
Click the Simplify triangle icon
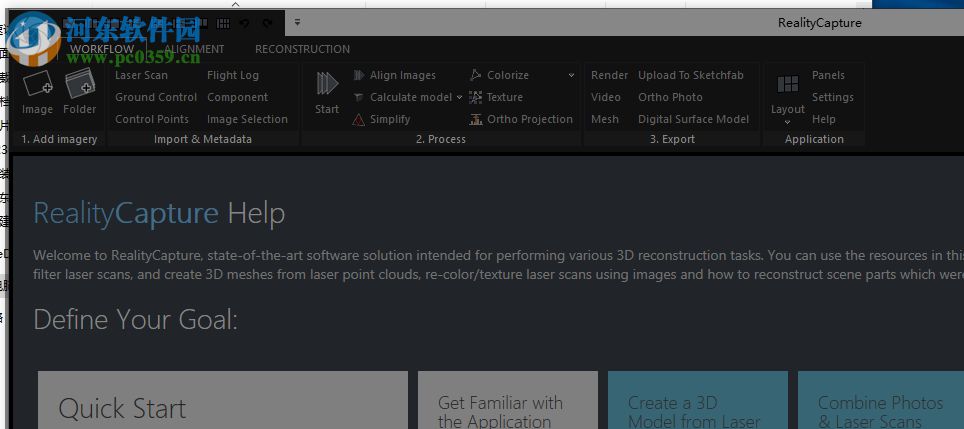pyautogui.click(x=358, y=119)
